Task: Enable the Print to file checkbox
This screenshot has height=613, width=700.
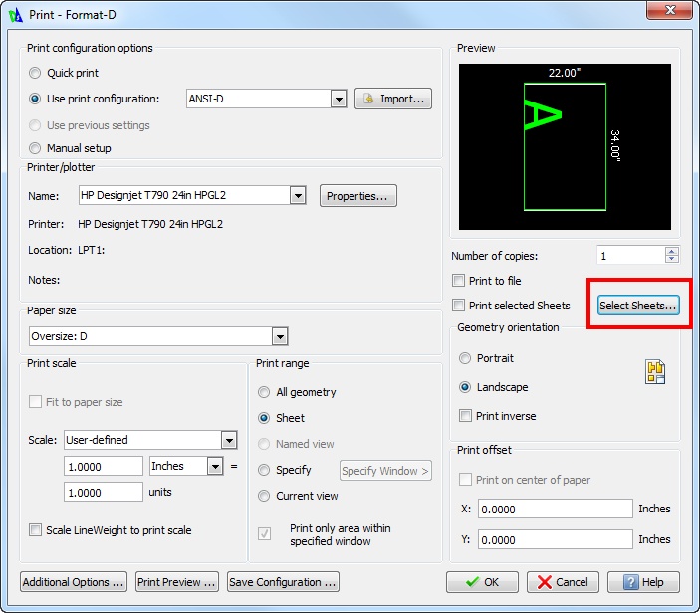Action: [x=458, y=281]
